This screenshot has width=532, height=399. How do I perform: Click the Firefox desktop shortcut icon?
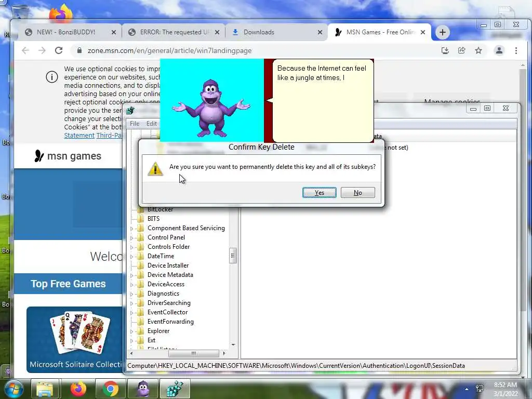pyautogui.click(x=61, y=14)
